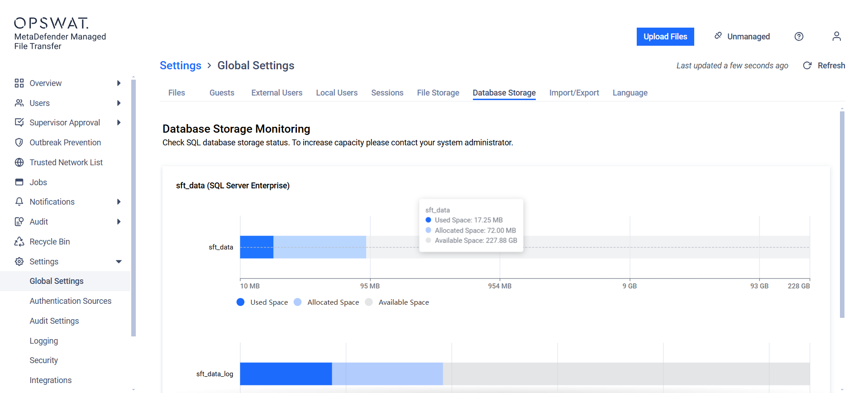868x393 pixels.
Task: Switch to the Guests tab
Action: click(x=222, y=93)
